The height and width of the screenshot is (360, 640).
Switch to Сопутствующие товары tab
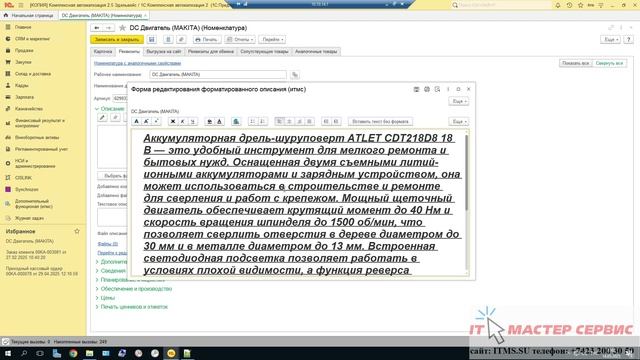tap(264, 52)
